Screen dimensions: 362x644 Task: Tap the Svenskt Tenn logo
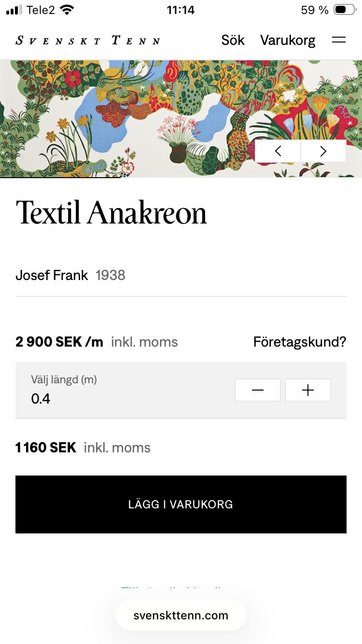(88, 41)
